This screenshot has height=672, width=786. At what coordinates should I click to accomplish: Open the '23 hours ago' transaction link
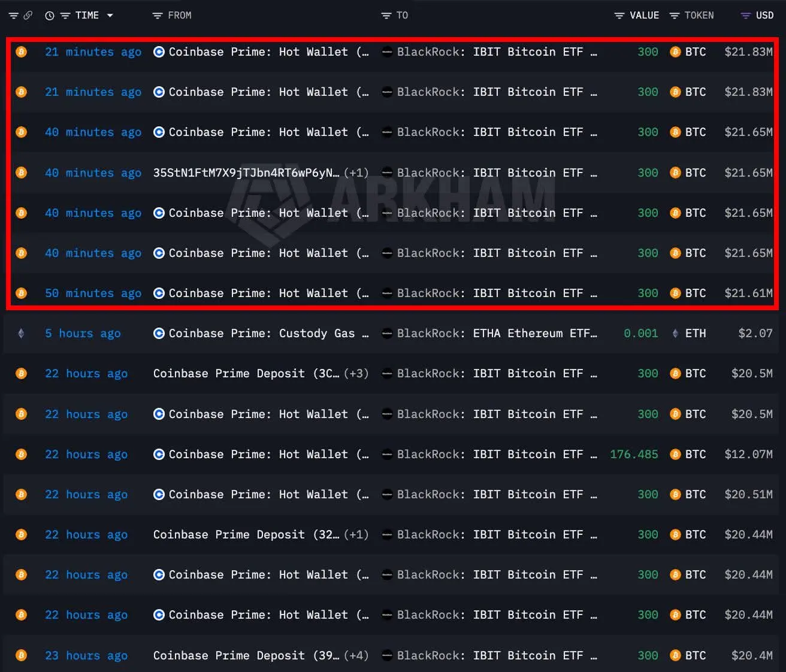pyautogui.click(x=86, y=656)
